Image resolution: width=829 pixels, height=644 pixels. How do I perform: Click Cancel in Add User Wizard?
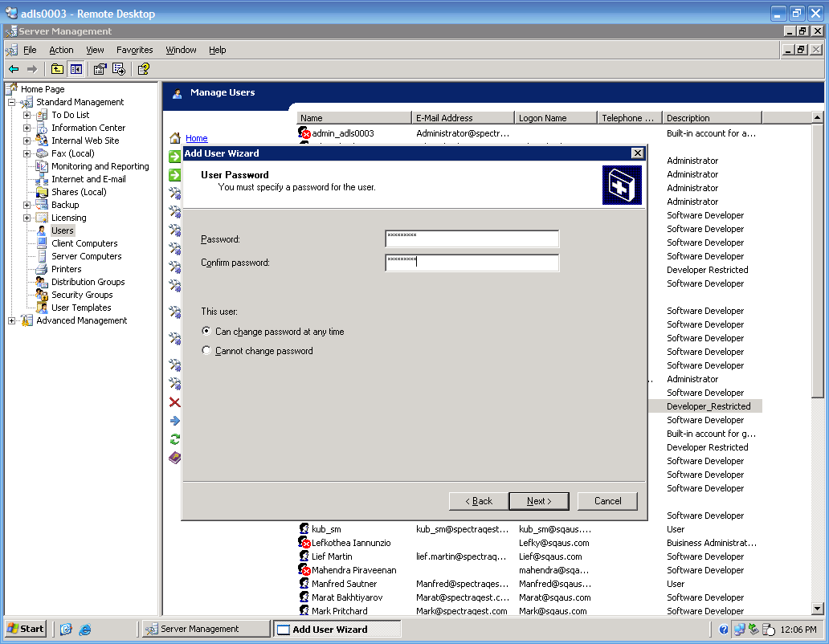pos(607,501)
